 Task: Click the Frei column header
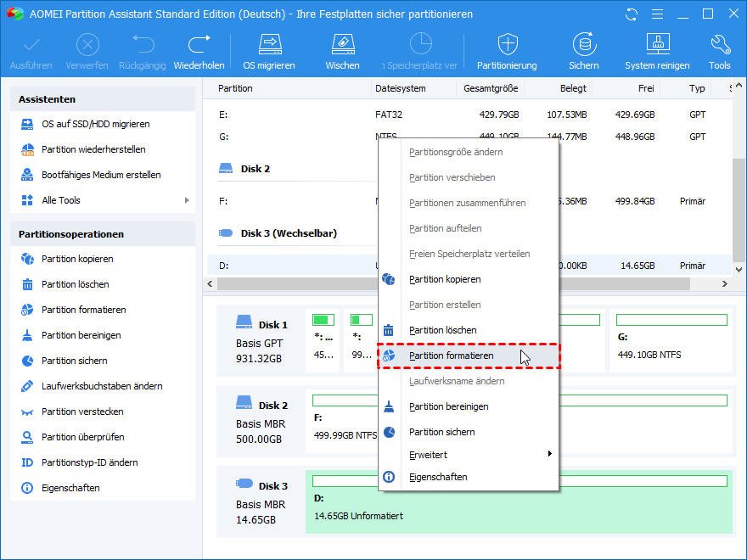pyautogui.click(x=646, y=88)
